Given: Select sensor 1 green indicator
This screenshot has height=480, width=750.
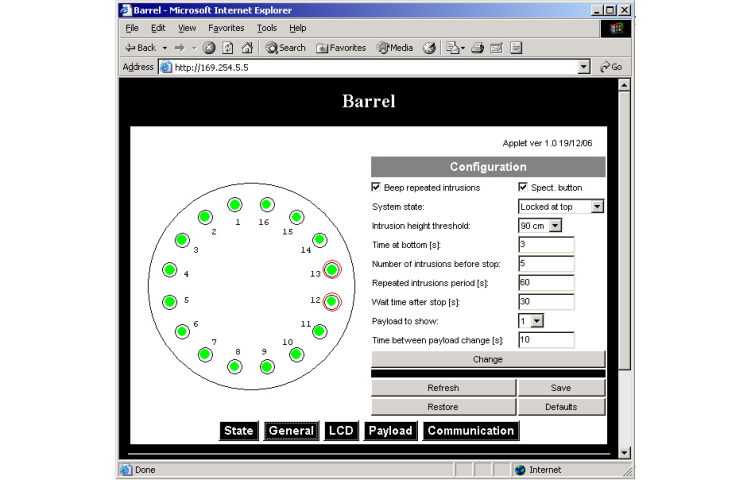Looking at the screenshot, I should point(234,205).
